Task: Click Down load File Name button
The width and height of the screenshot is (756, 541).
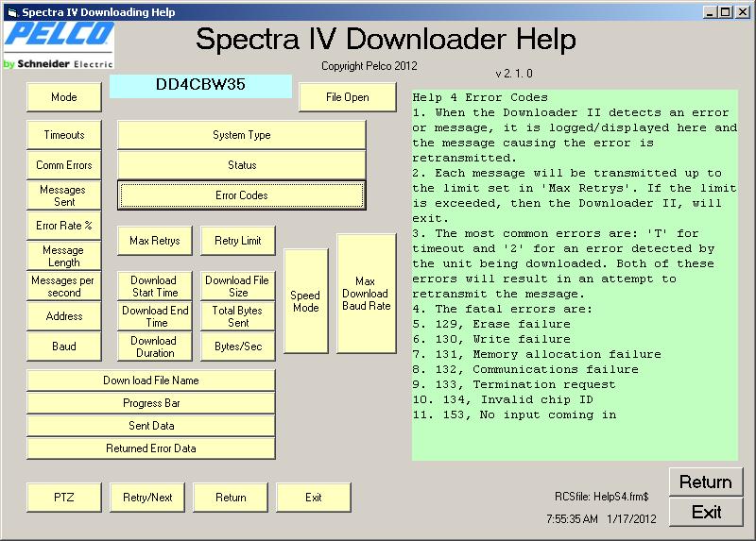Action: pyautogui.click(x=151, y=380)
